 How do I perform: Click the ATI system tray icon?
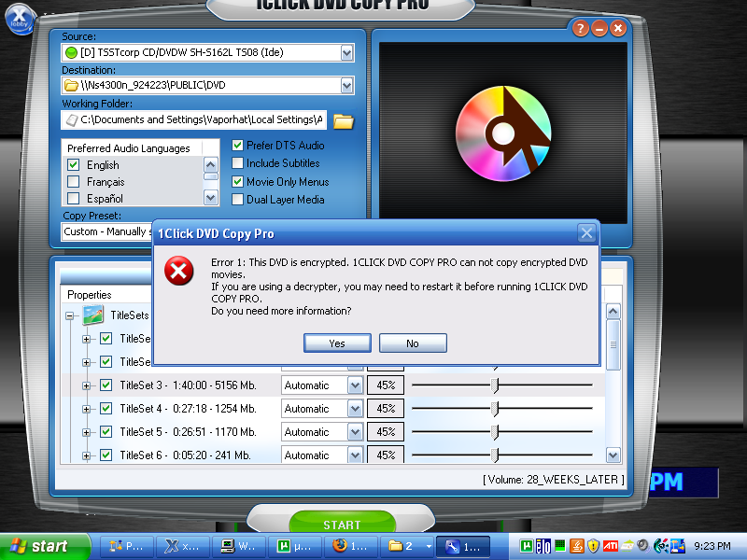click(611, 546)
